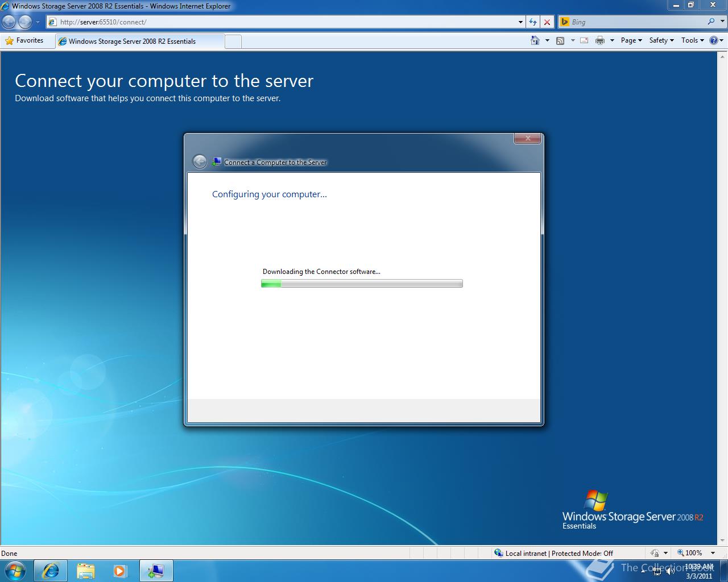Open the Favorites center
Image resolution: width=728 pixels, height=582 pixels.
24,40
